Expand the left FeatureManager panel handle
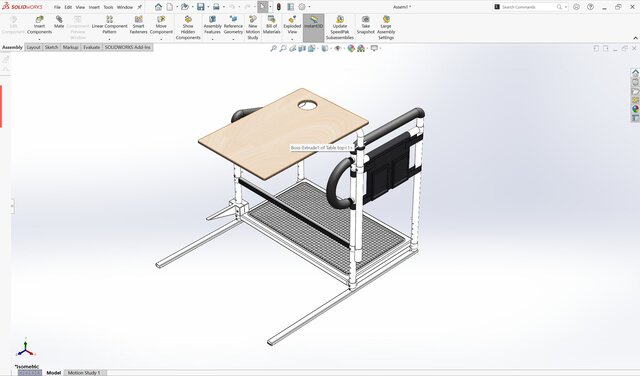Viewport: 640px width, 376px height. pos(12,205)
